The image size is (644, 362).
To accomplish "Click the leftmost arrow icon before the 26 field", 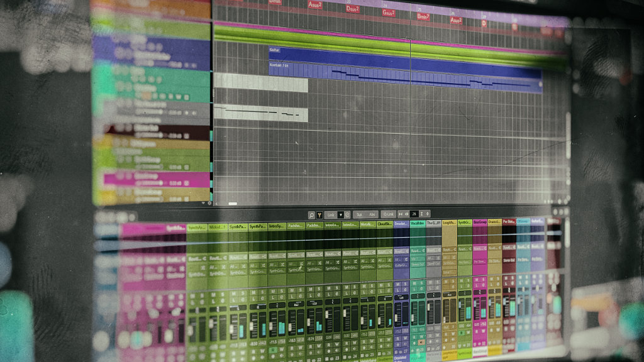I will click(x=401, y=214).
